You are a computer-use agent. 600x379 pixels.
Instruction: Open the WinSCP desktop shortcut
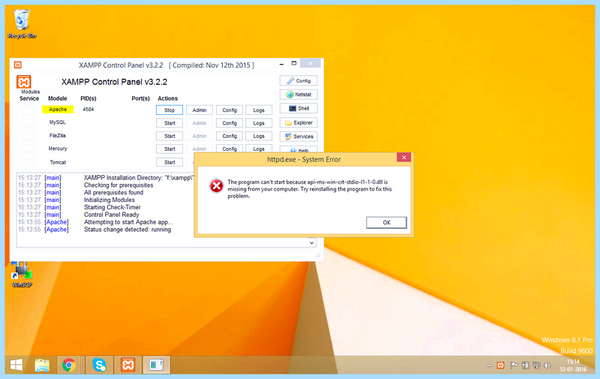[x=22, y=274]
